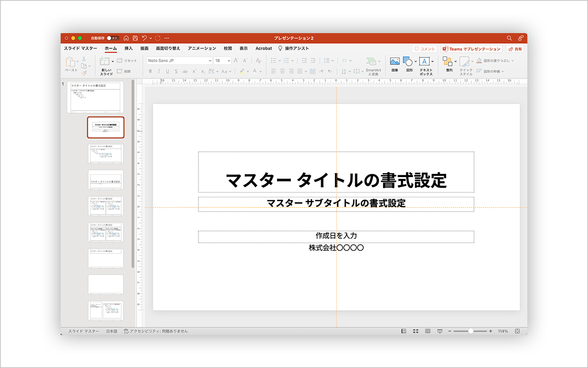This screenshot has height=368, width=588.
Task: Expand the font size 18 dropdown
Action: [229, 61]
